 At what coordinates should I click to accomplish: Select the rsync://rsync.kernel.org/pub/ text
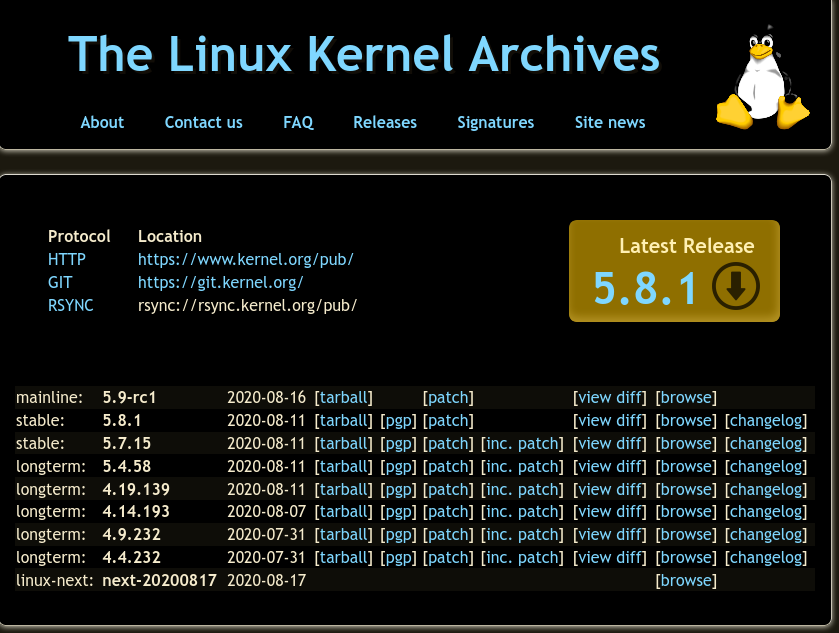click(x=247, y=306)
